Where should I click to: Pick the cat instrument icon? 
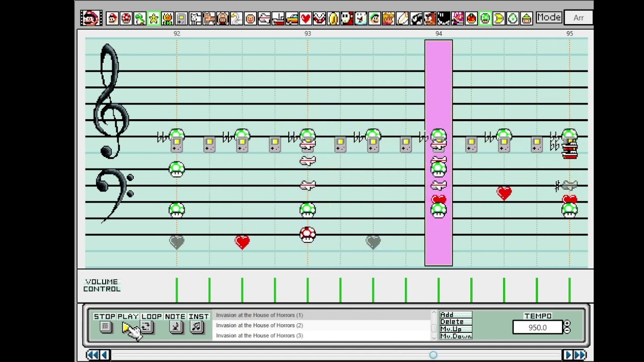coord(209,19)
